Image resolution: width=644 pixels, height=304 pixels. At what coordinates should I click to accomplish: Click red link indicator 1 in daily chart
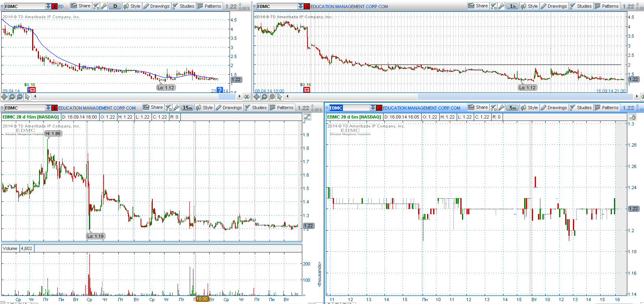[x=54, y=6]
